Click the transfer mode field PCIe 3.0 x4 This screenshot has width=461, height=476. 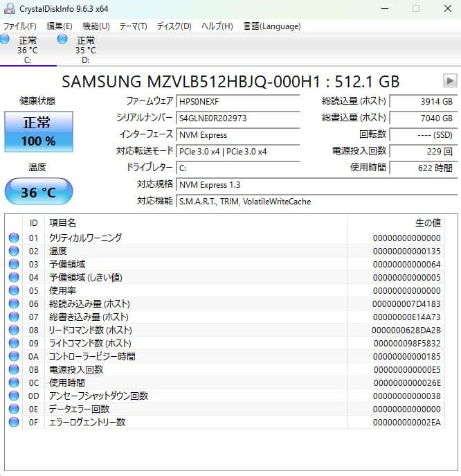[238, 152]
